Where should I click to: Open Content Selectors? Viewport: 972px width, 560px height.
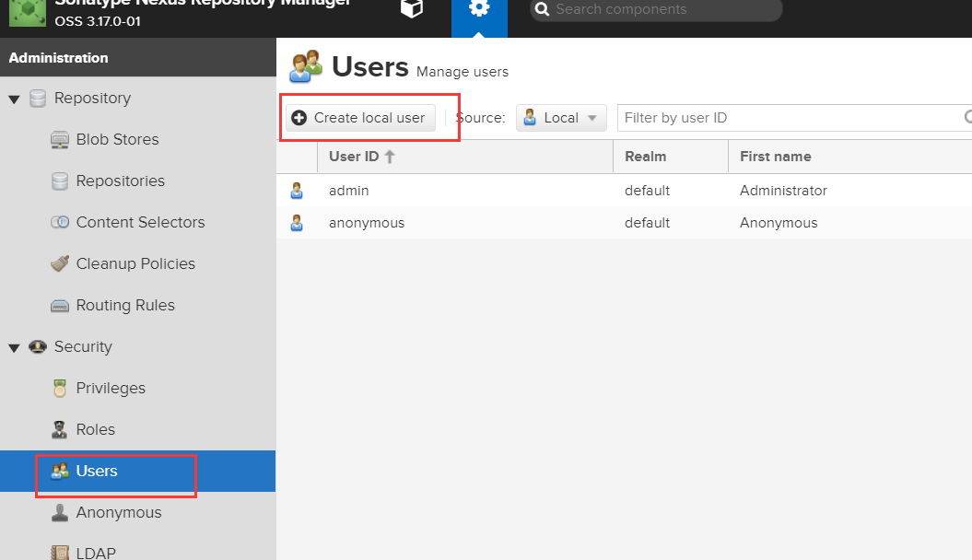click(140, 222)
